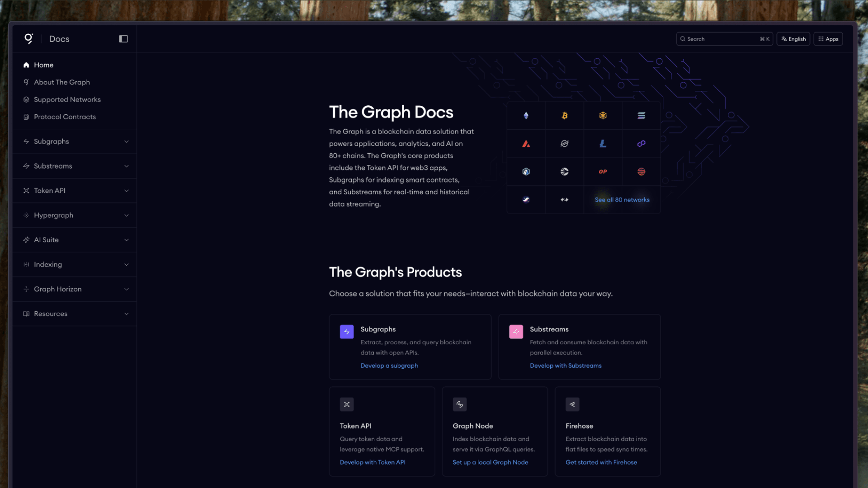The width and height of the screenshot is (868, 488).
Task: Select the Ethereum network icon
Action: pyautogui.click(x=526, y=116)
